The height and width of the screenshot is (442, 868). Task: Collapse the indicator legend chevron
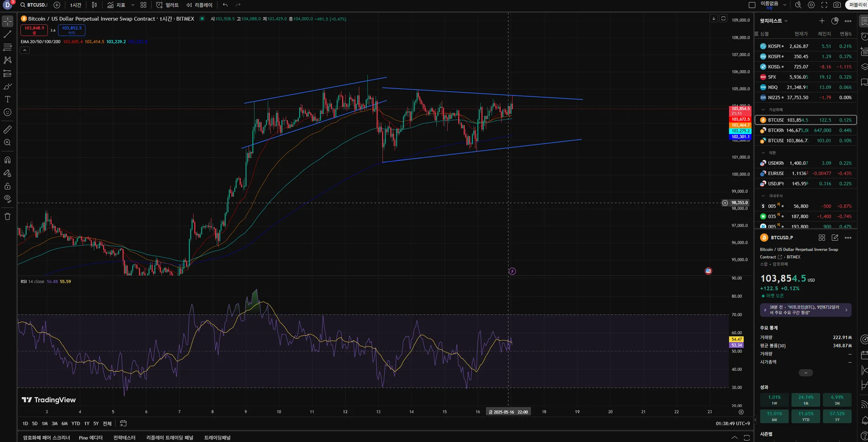coord(25,50)
